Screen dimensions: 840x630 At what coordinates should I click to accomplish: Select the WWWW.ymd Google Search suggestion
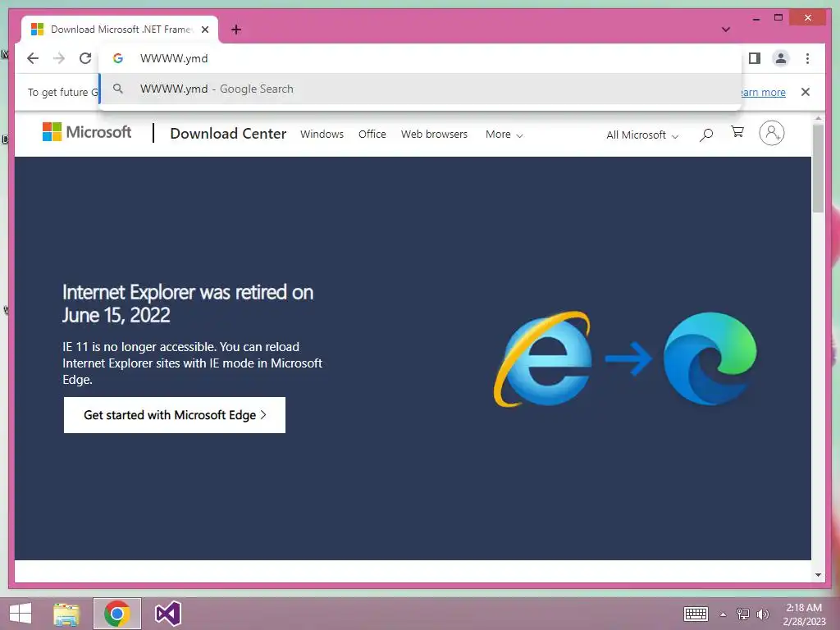click(420, 89)
